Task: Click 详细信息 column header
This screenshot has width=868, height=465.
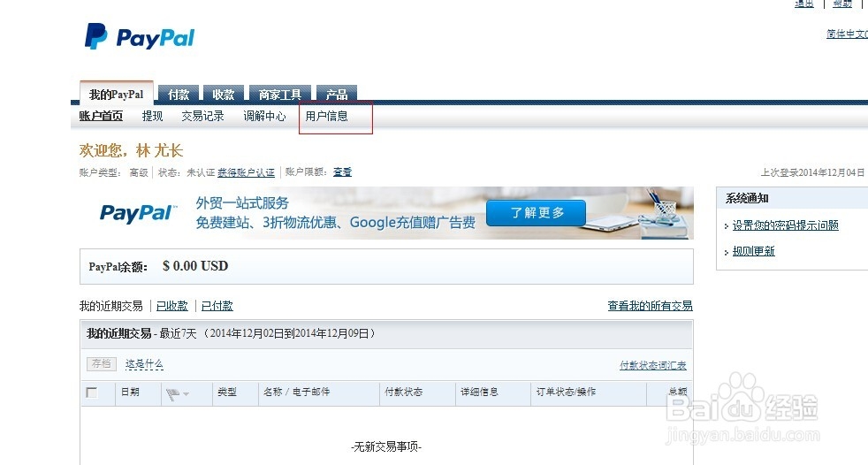Action: [x=479, y=392]
